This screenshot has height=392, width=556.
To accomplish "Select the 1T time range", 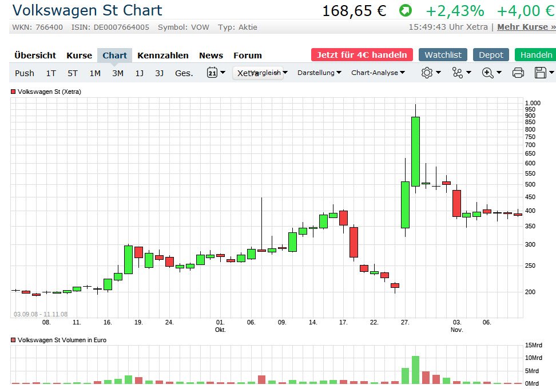I will [51, 73].
